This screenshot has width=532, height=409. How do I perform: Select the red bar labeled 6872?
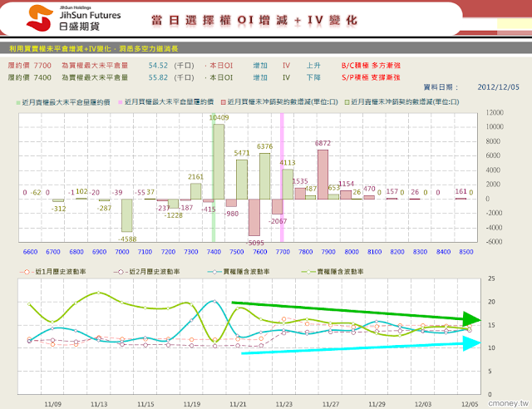[323, 175]
